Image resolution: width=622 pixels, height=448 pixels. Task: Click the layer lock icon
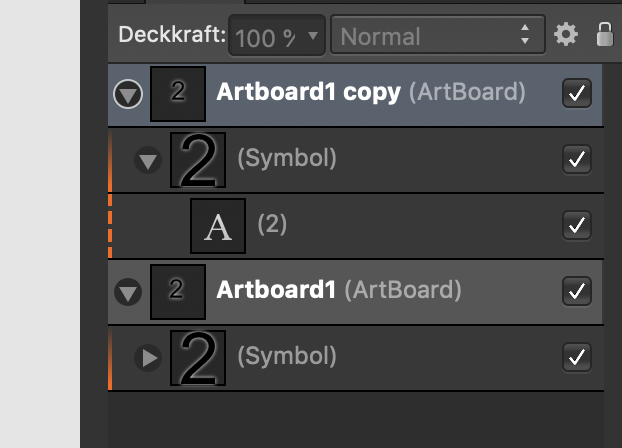coord(605,34)
